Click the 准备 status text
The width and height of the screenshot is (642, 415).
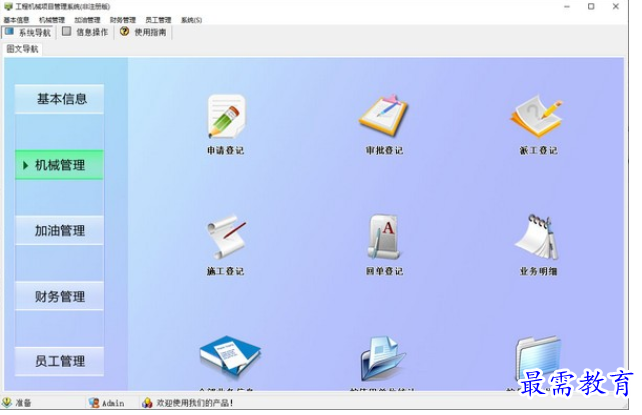[x=23, y=403]
